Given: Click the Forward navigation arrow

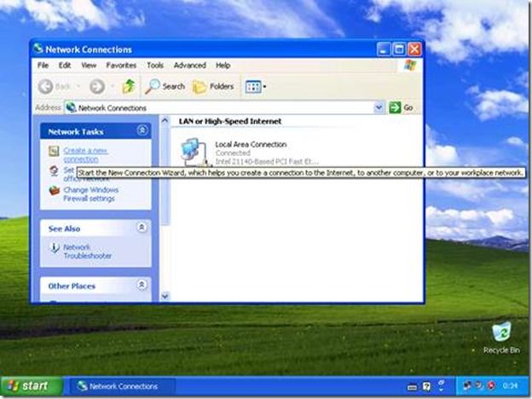Looking at the screenshot, I should pos(96,86).
